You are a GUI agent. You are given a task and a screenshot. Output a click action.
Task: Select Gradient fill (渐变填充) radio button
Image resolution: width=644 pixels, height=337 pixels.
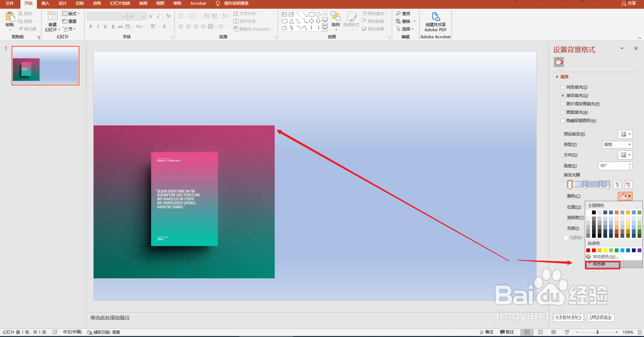click(x=563, y=96)
